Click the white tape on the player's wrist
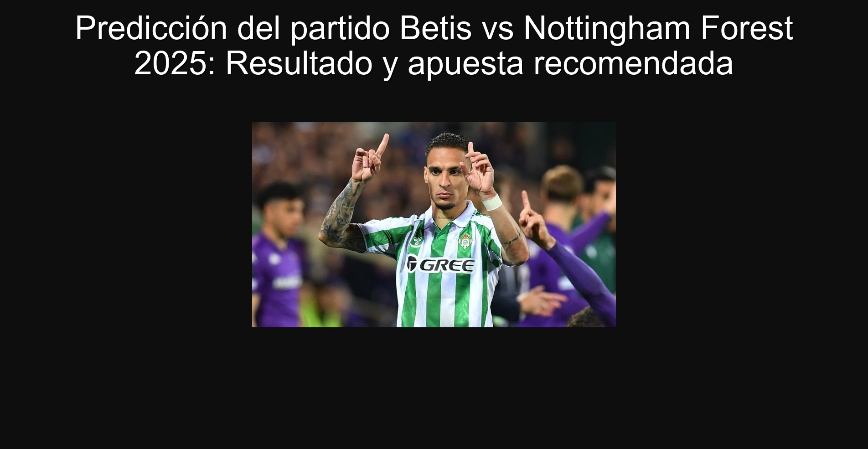This screenshot has width=868, height=449. tap(492, 202)
